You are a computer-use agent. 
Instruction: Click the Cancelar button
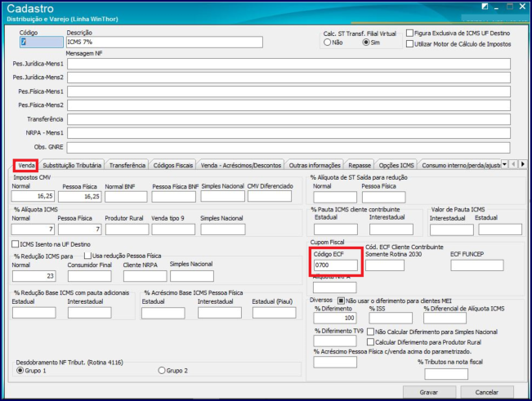(x=486, y=392)
